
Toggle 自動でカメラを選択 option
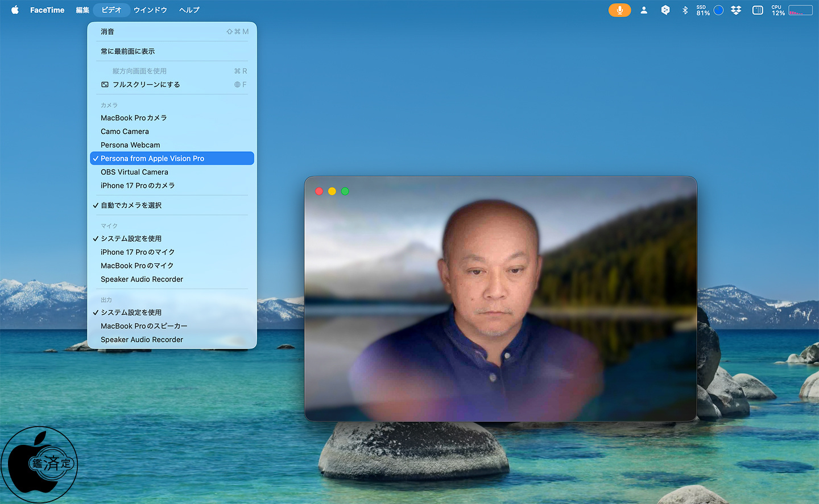point(131,205)
